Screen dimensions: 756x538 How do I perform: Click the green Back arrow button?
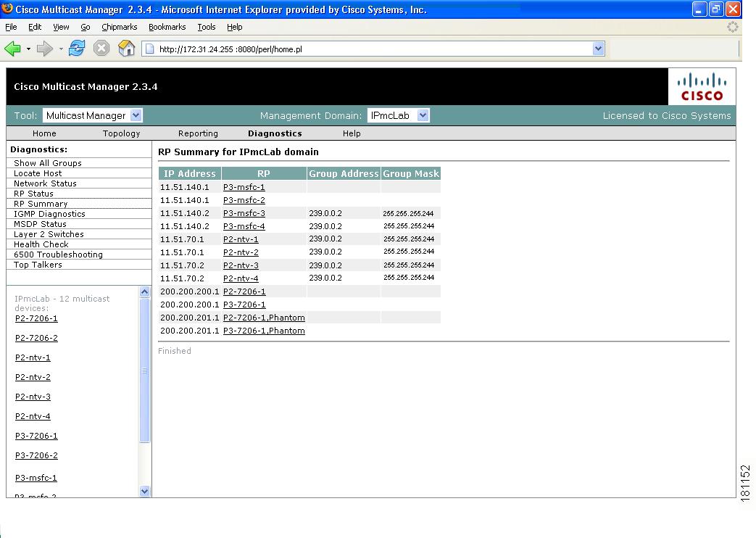(12, 49)
